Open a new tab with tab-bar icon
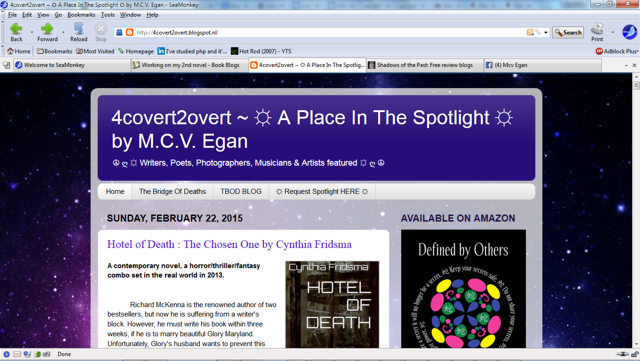 (7, 65)
